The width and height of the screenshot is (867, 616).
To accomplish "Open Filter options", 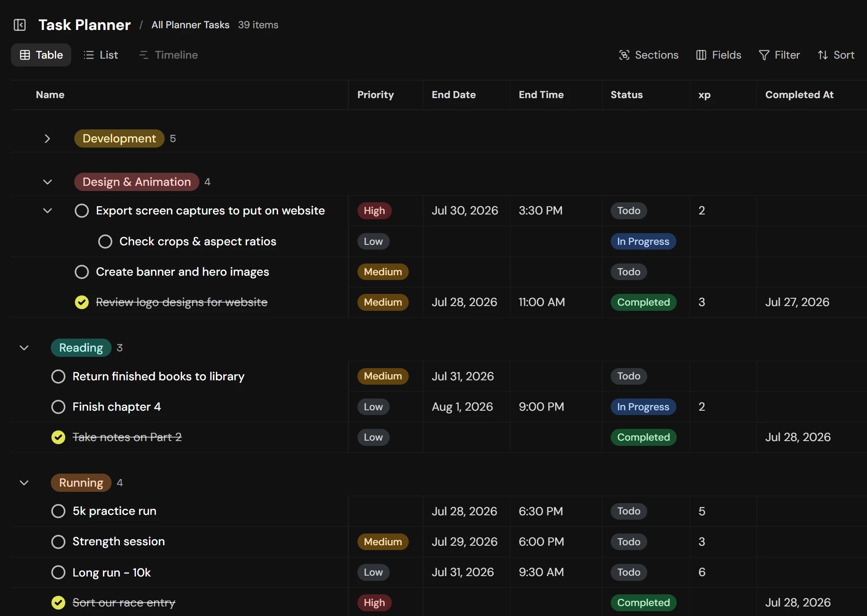I will (x=779, y=55).
